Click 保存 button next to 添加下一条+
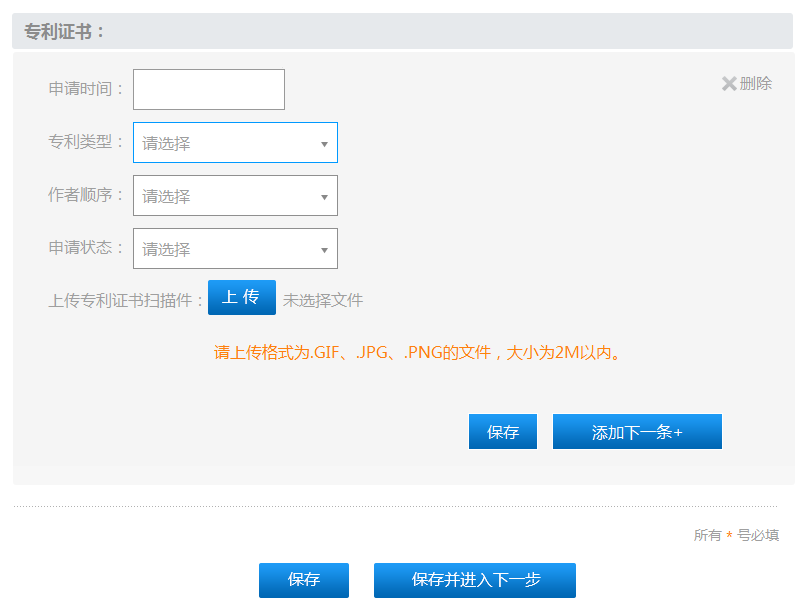The image size is (800, 615). click(503, 432)
